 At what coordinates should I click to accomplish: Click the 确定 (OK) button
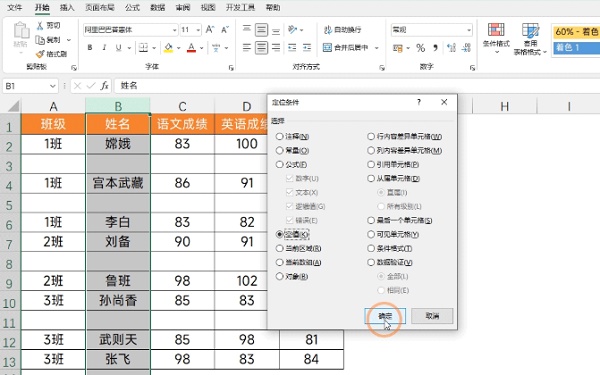tap(385, 316)
